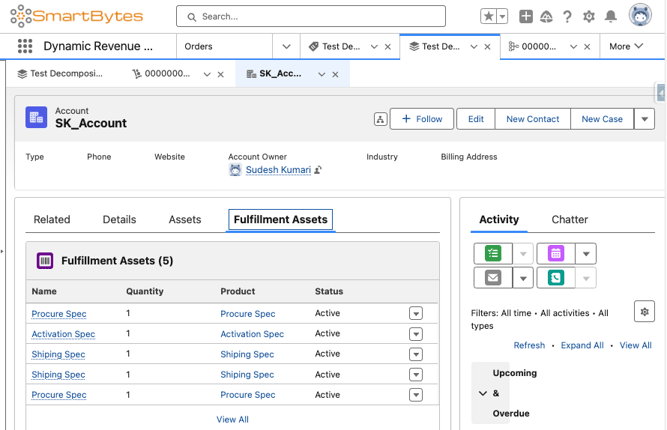Open the activity filter settings gear
Screen dimensions: 667x430
(x=644, y=312)
